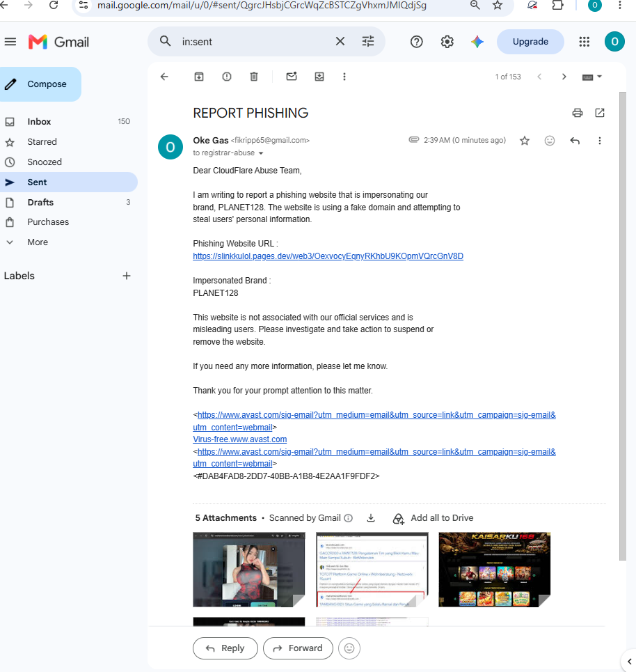Open message More options three dots
This screenshot has width=636, height=672.
pos(600,141)
